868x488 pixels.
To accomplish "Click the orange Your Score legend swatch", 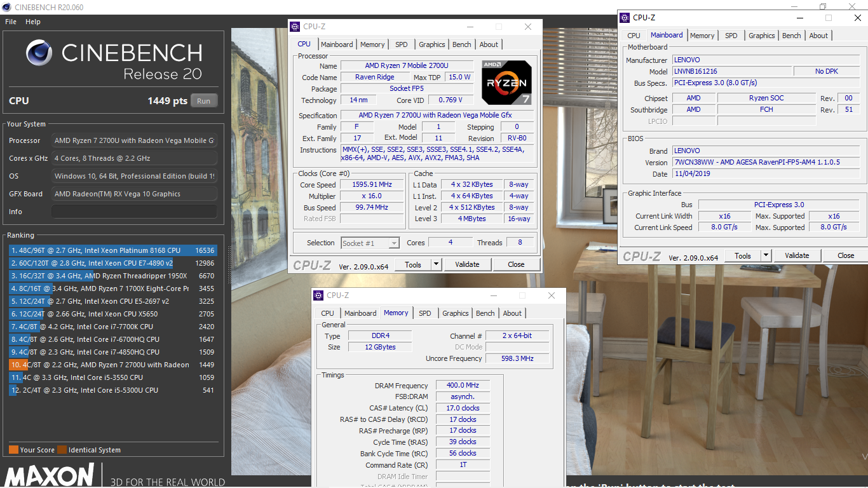I will tap(13, 450).
